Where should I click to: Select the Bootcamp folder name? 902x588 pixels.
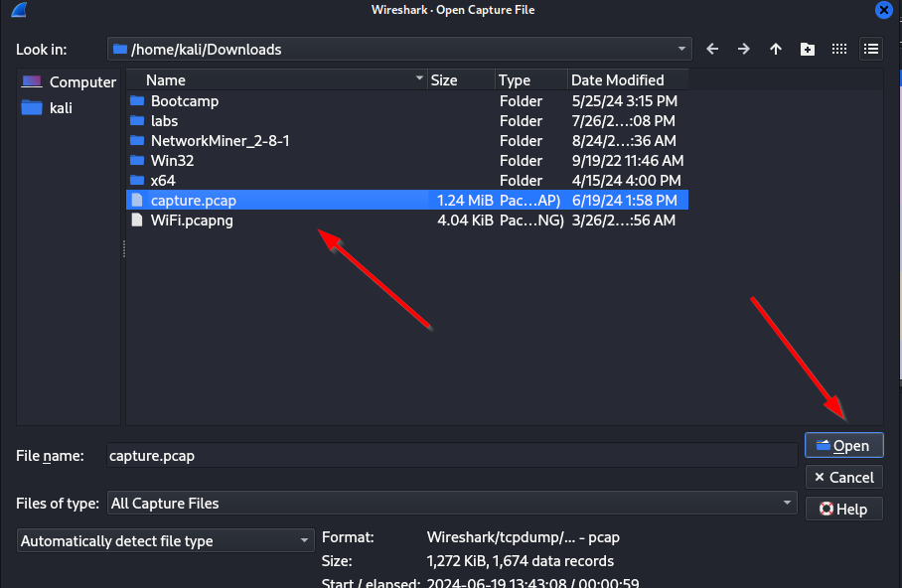tap(185, 101)
